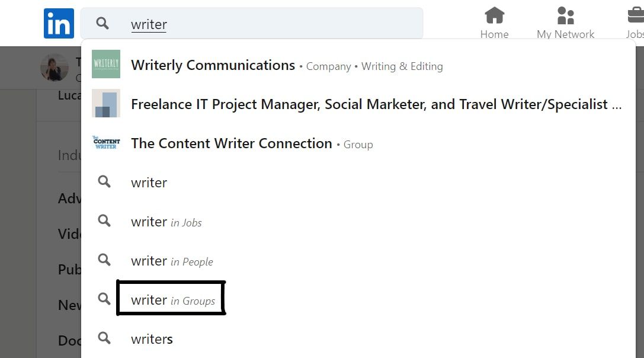
Task: Click the LinkedIn logo icon
Action: [x=59, y=24]
